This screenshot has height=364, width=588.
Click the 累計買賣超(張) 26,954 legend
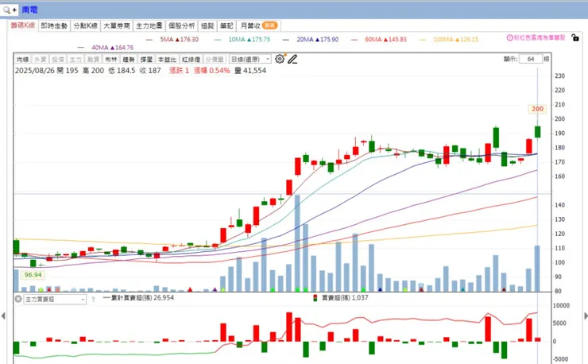point(138,297)
